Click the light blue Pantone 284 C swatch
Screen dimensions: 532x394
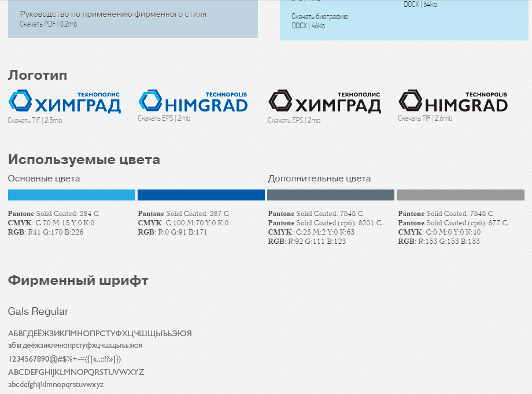72,195
